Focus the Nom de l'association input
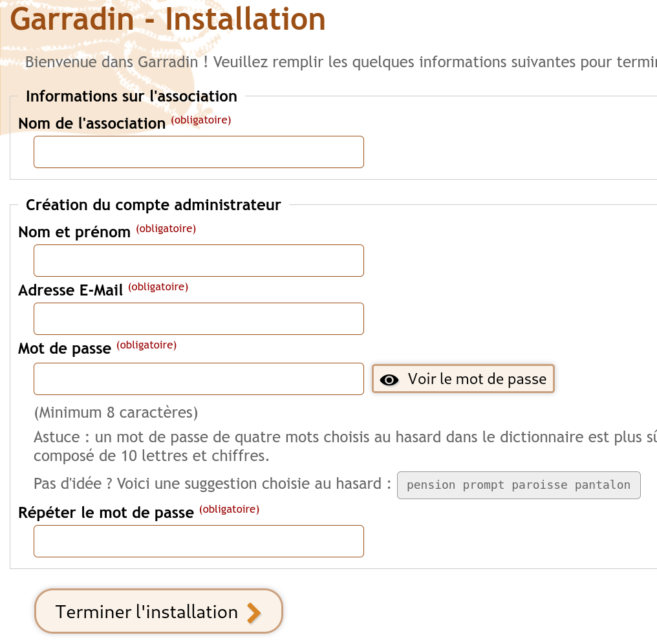Image resolution: width=657 pixels, height=644 pixels. pyautogui.click(x=199, y=152)
